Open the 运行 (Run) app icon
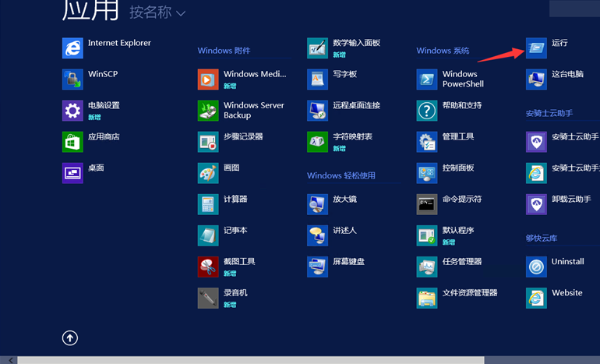Screen dimensions: 600x364 tap(536, 48)
